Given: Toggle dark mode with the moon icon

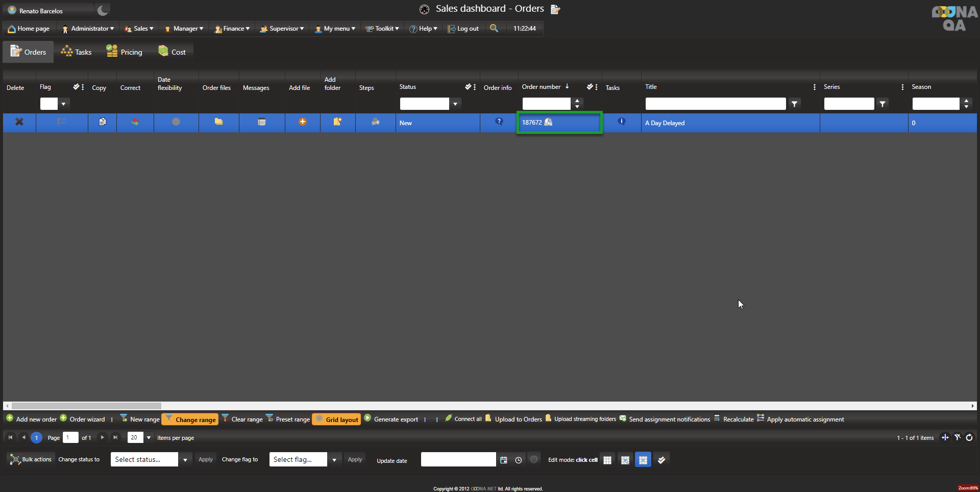Looking at the screenshot, I should point(103,10).
